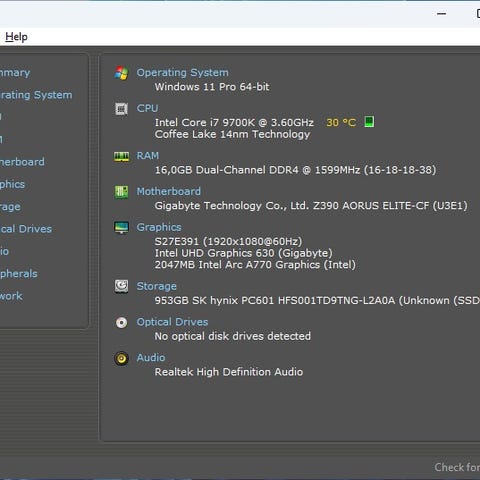Click Intel UHD Graphics 630 text
480x480 pixels.
click(243, 253)
